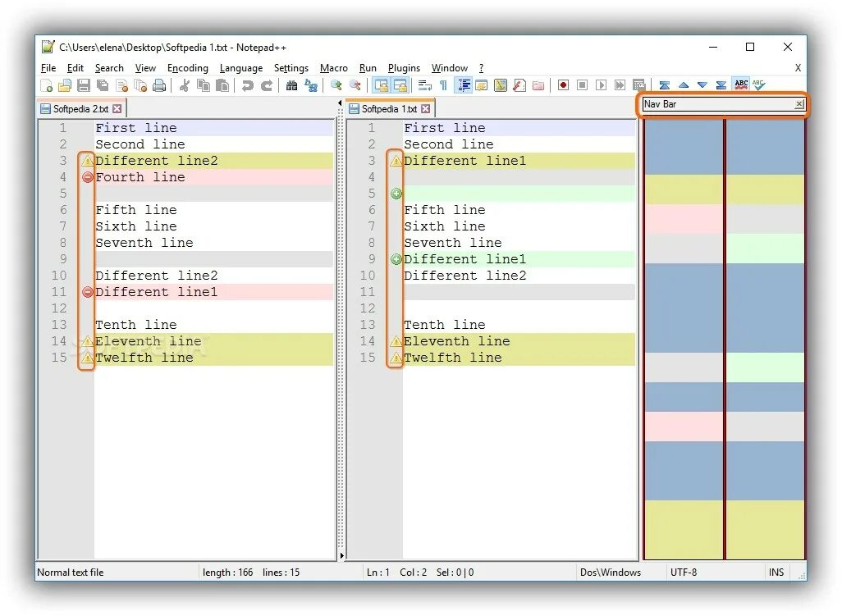842x616 pixels.
Task: Toggle show all characters pilcrow icon
Action: tap(443, 85)
